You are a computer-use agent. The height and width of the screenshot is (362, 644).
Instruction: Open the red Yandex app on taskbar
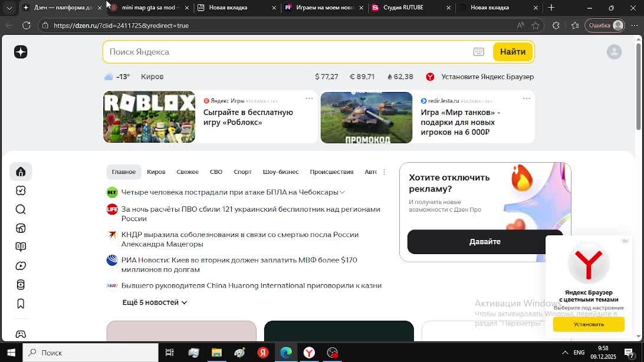tap(263, 353)
